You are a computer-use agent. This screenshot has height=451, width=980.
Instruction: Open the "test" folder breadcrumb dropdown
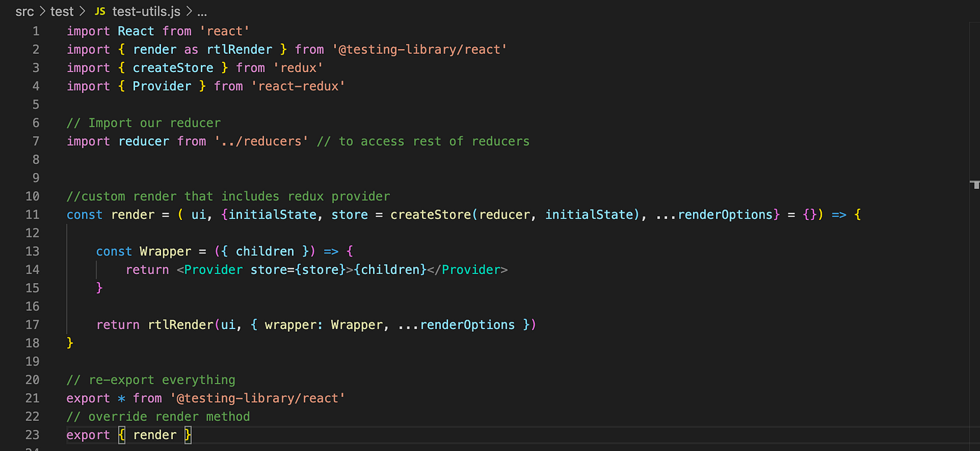pyautogui.click(x=62, y=11)
